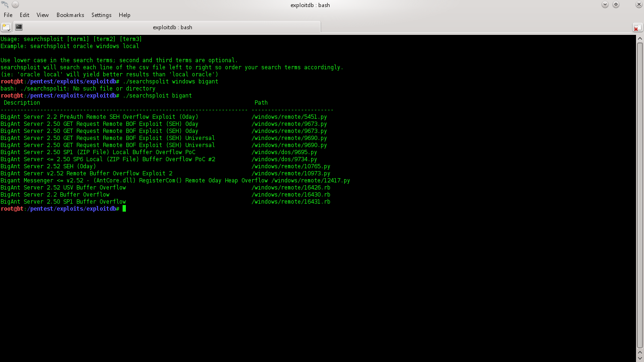Open a new terminal tab
The height and width of the screenshot is (362, 644).
point(6,27)
